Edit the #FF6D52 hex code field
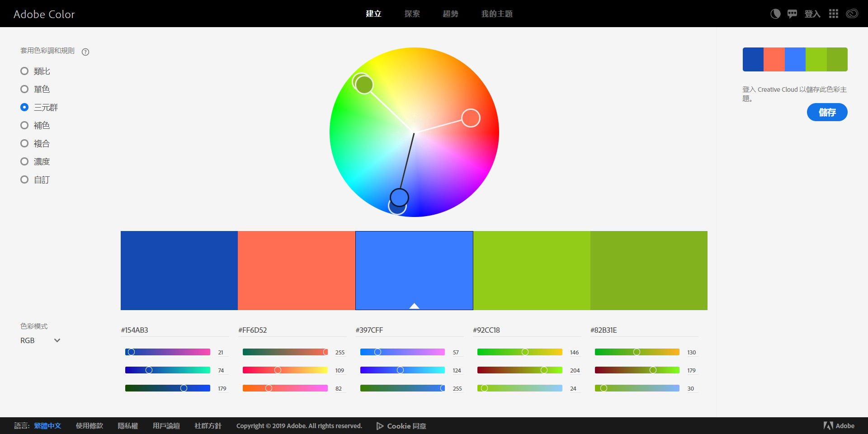The width and height of the screenshot is (868, 434). click(292, 330)
